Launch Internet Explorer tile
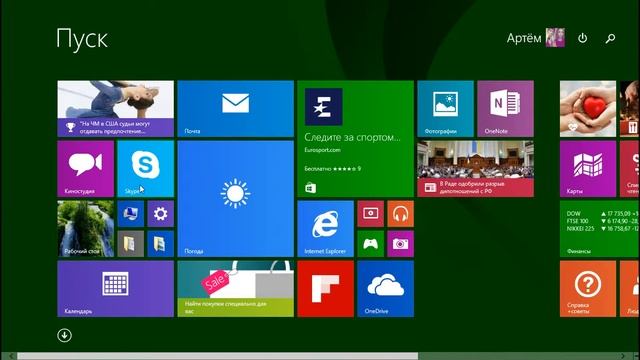Screen dimensions: 640x360 326,229
